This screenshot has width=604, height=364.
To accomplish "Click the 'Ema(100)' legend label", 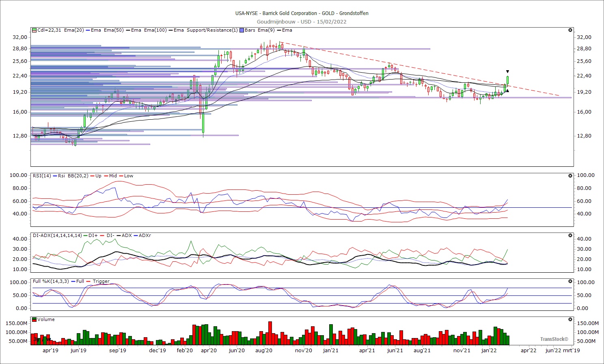I will click(155, 30).
